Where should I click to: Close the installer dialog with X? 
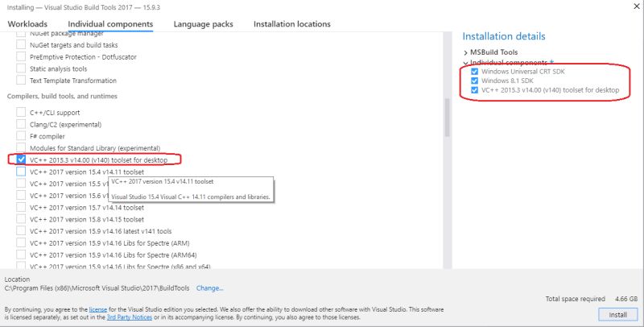coord(637,6)
